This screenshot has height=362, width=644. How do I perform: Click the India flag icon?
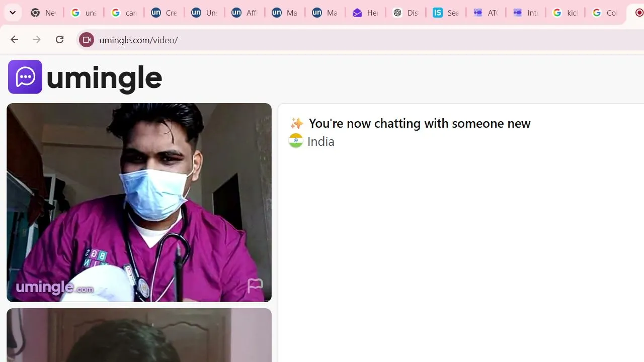click(x=296, y=141)
